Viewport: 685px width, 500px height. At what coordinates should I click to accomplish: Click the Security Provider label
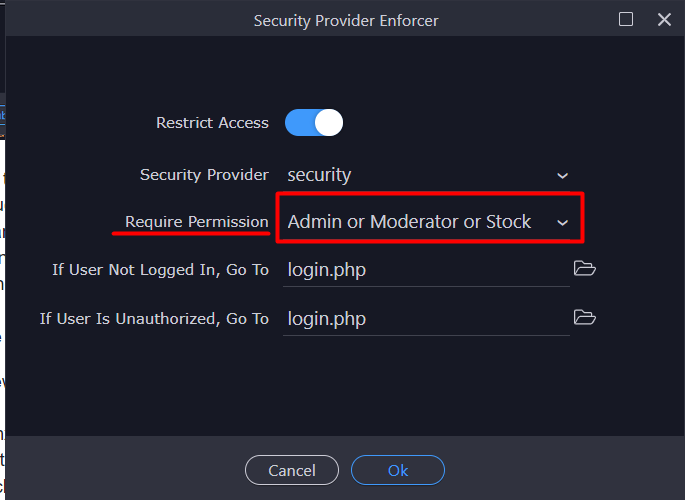pyautogui.click(x=204, y=175)
